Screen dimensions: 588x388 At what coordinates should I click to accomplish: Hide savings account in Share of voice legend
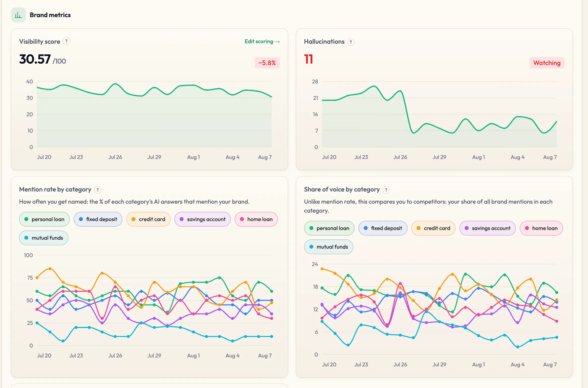(488, 228)
